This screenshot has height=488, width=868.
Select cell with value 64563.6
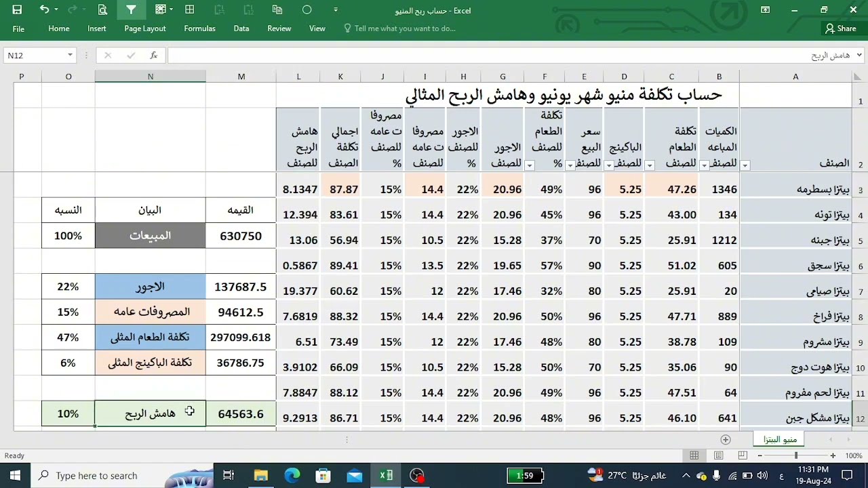pos(241,413)
